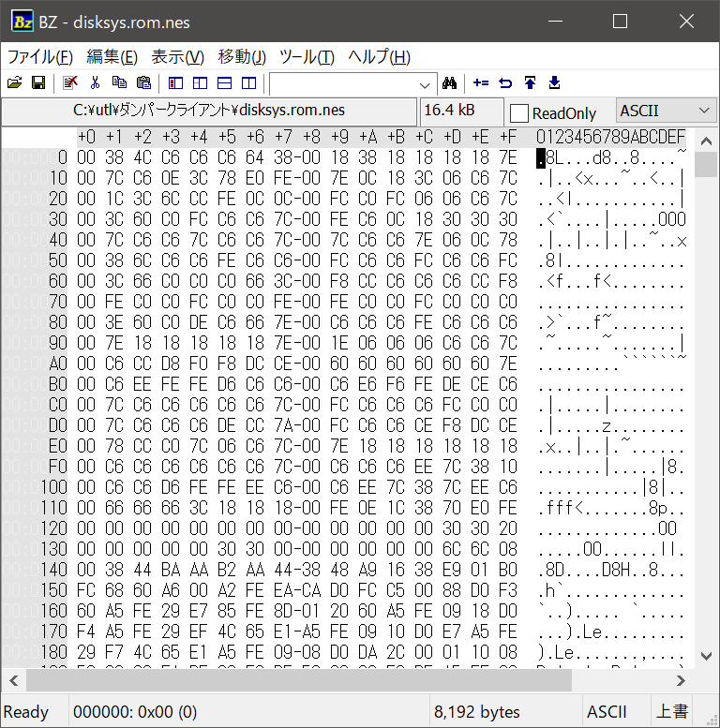720x728 pixels.
Task: Select fourth window layout icon
Action: tap(249, 83)
